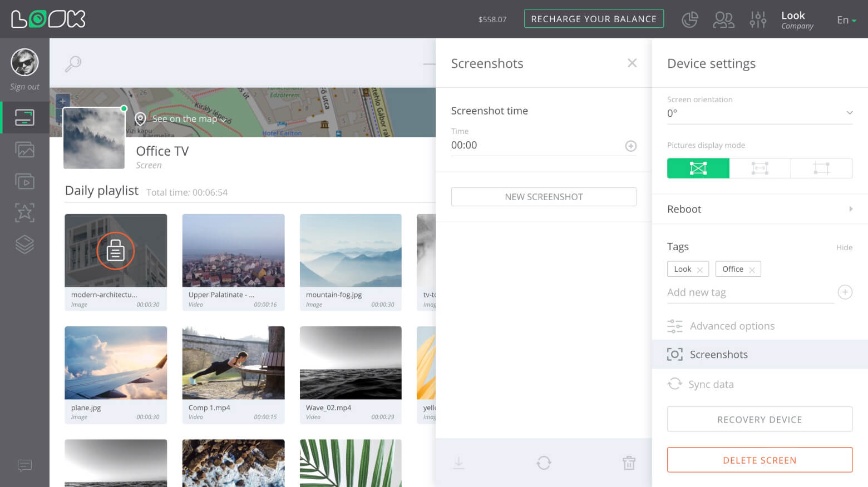Open the Look logo home
Image resolution: width=868 pixels, height=487 pixels.
[x=48, y=19]
